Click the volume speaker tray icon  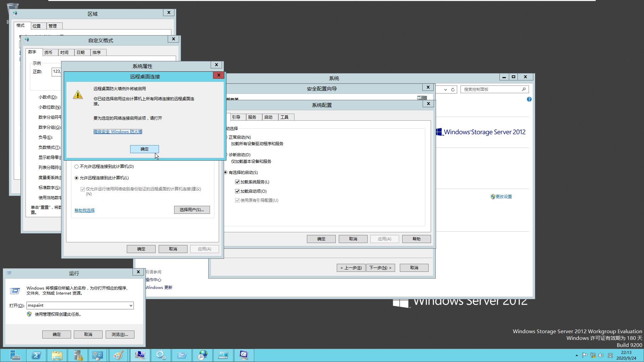click(601, 355)
